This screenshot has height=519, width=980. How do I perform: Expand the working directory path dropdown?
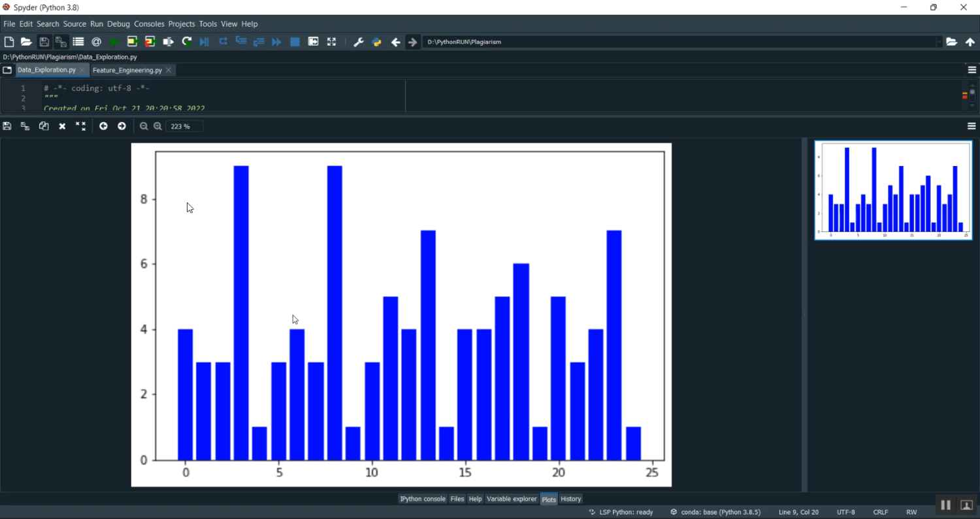(939, 42)
